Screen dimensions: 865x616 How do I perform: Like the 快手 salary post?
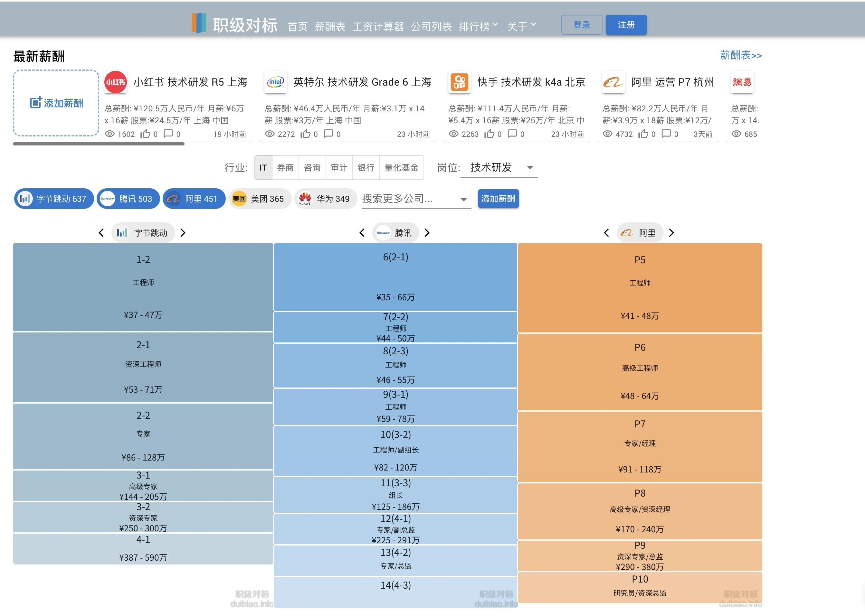489,134
